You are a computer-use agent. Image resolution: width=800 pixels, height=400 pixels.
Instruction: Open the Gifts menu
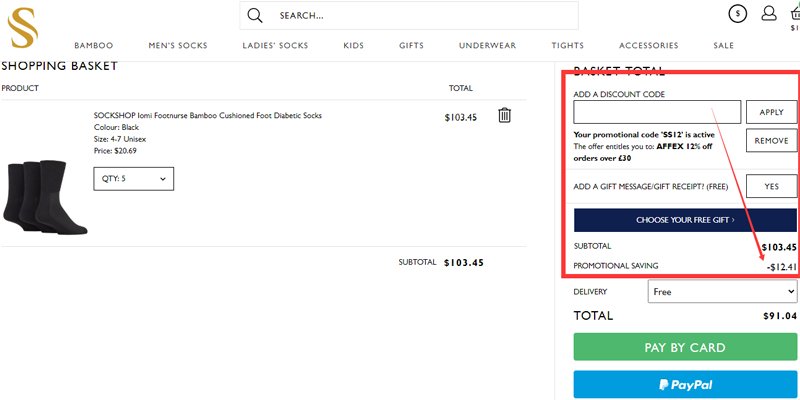(411, 45)
